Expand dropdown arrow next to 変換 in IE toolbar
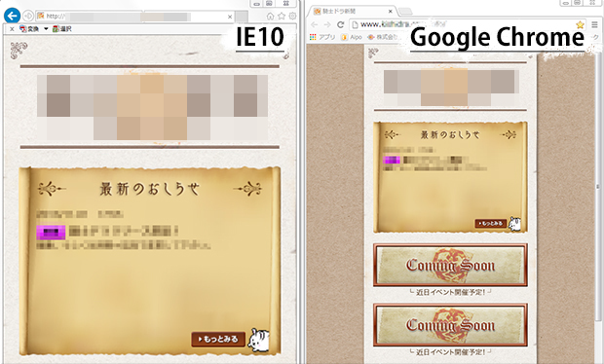Screen dimensions: 604x364 pyautogui.click(x=46, y=29)
